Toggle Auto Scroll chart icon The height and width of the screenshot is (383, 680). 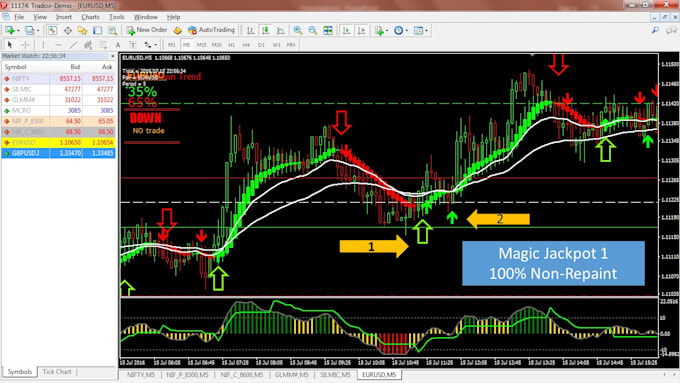346,30
